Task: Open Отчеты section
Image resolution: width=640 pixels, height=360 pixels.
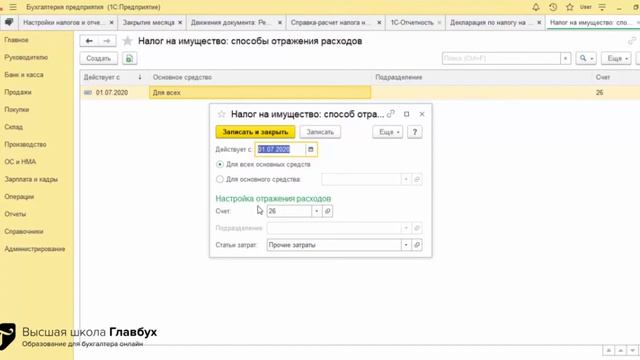Action: (x=15, y=214)
